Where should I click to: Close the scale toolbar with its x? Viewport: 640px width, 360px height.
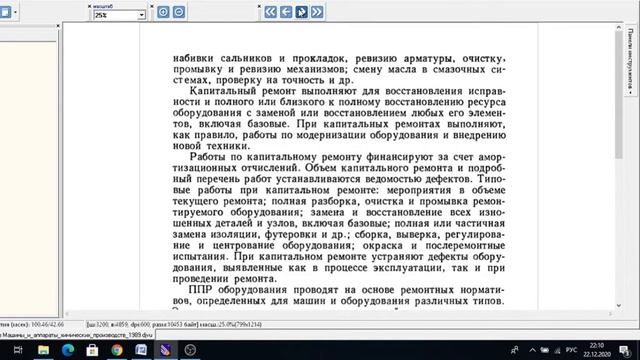tap(89, 6)
